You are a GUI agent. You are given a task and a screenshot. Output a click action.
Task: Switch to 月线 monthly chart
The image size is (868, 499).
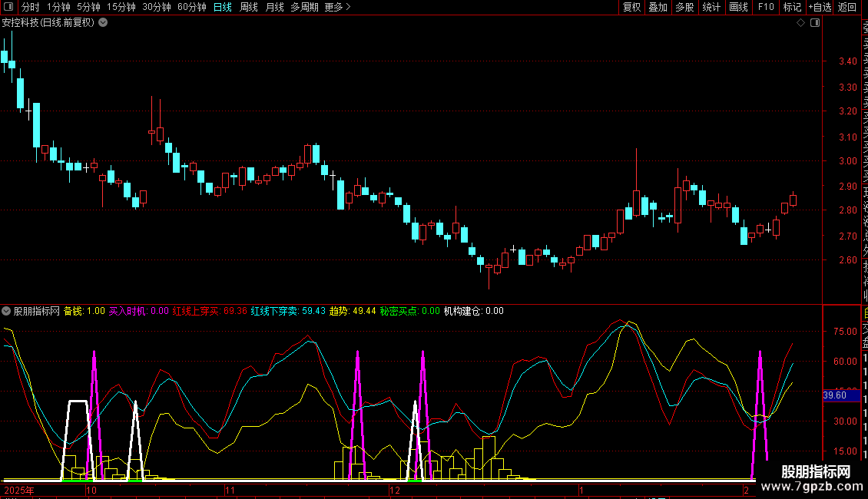point(274,7)
